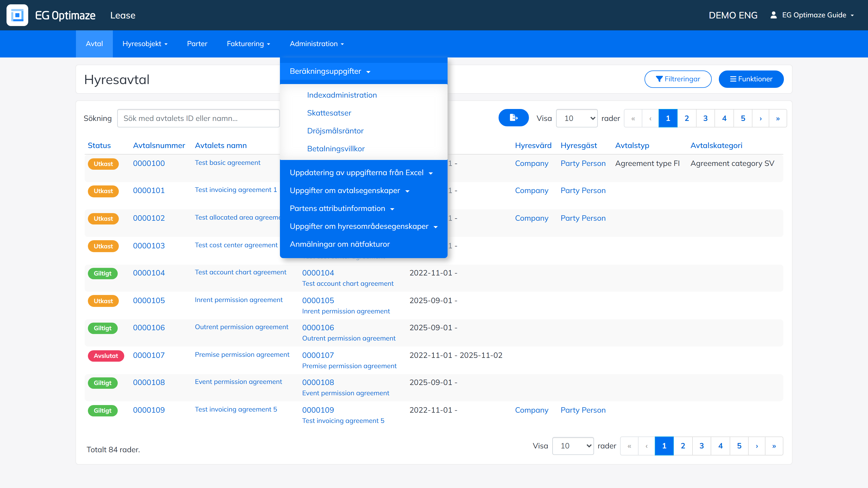Expand Uppgifter om hyresområdesegenskaper submenu
This screenshot has width=868, height=488.
pyautogui.click(x=363, y=226)
